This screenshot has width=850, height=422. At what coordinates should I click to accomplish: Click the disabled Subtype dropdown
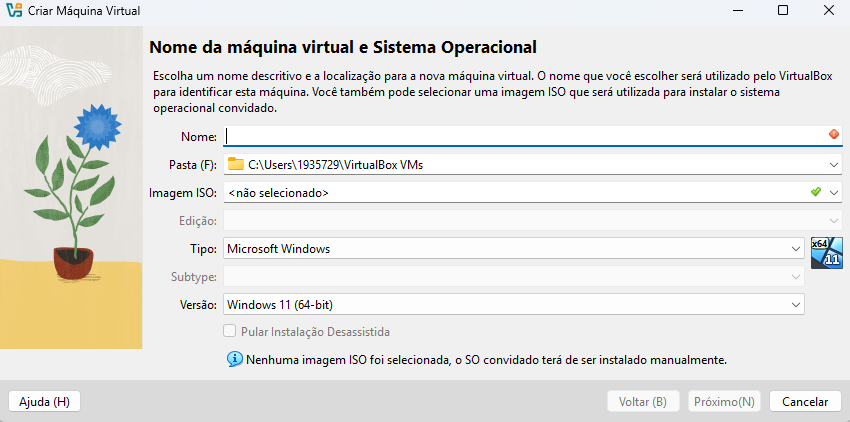tap(513, 277)
